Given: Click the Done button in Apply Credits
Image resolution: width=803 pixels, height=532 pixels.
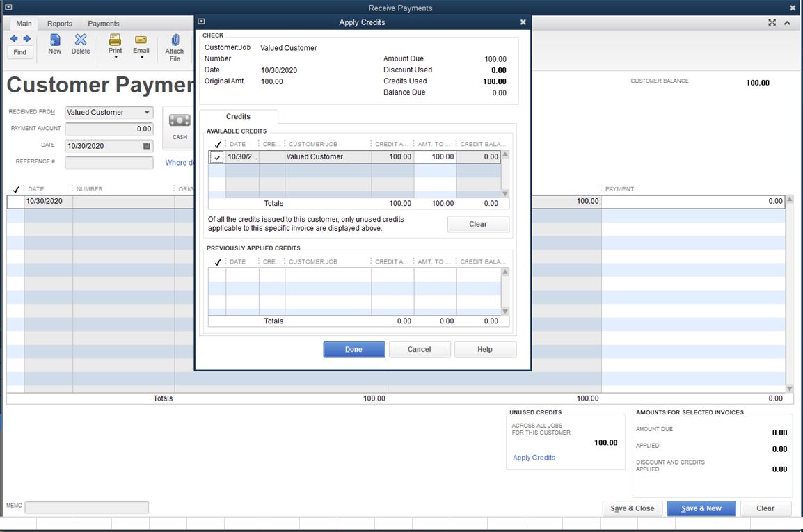Looking at the screenshot, I should coord(353,349).
